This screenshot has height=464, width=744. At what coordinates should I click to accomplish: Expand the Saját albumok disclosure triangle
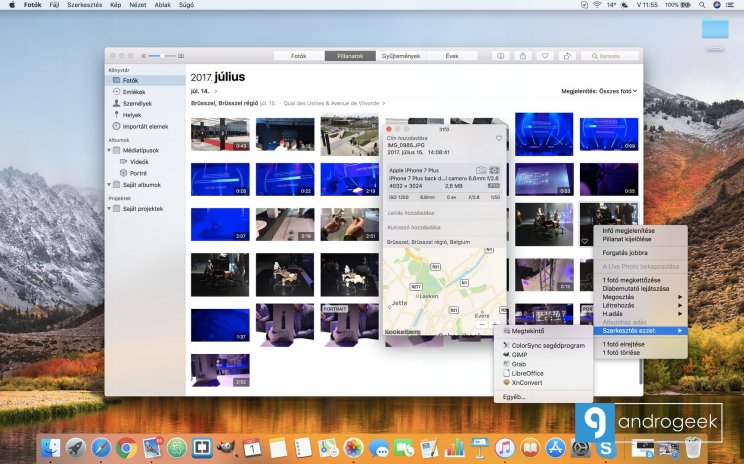pyautogui.click(x=109, y=185)
